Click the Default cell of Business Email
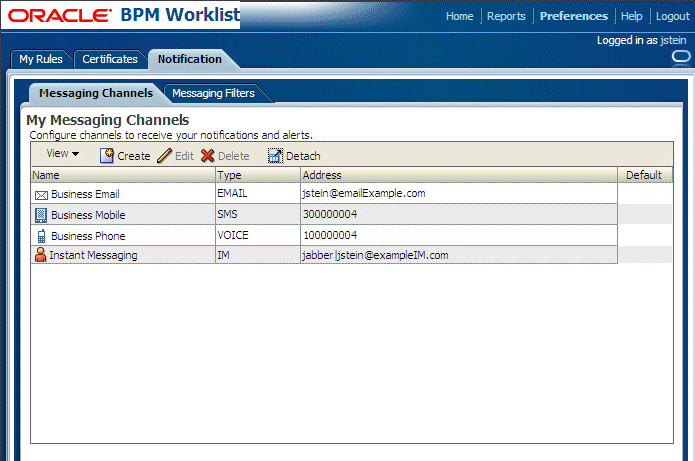 [x=645, y=193]
